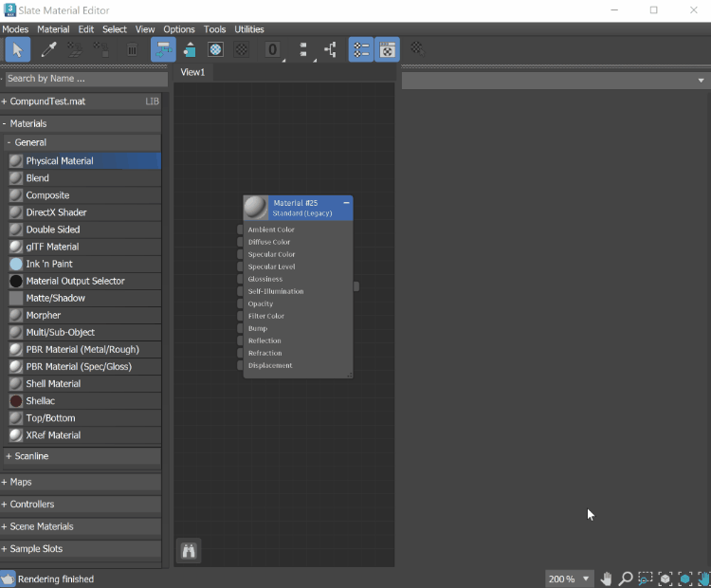Select PBR Material (Metal/Rough) entry
This screenshot has width=711, height=588.
pyautogui.click(x=84, y=350)
